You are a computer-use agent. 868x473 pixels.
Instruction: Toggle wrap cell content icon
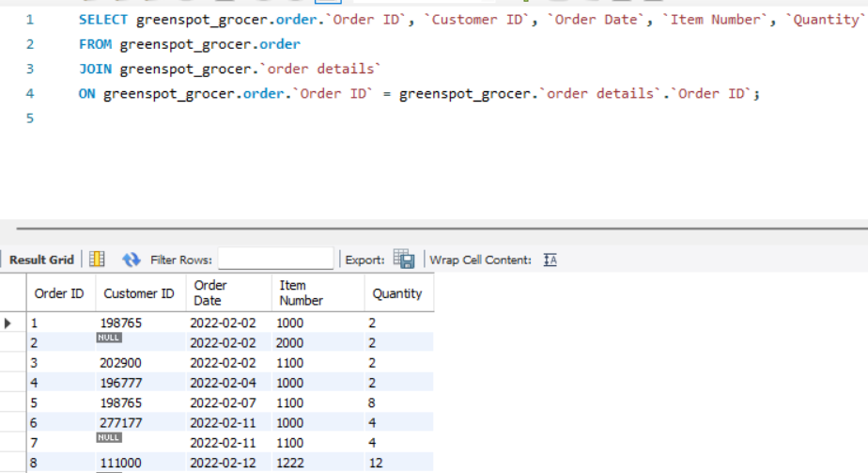point(550,260)
